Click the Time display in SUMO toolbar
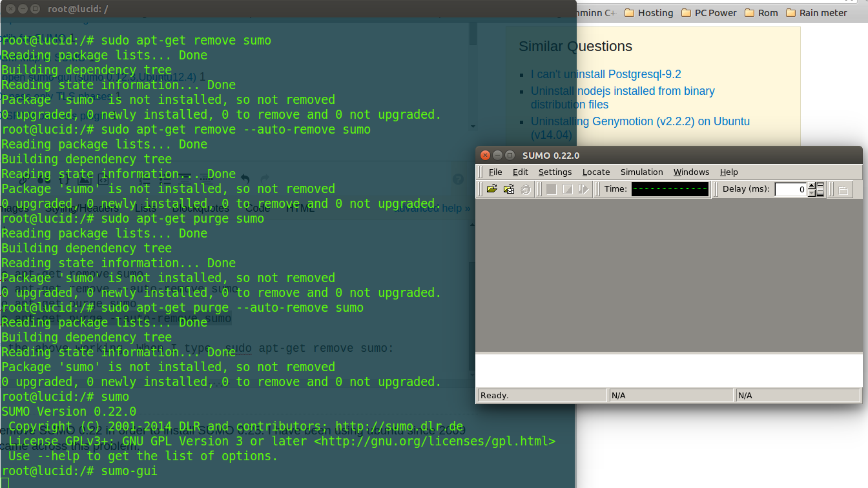This screenshot has width=868, height=488. [670, 189]
